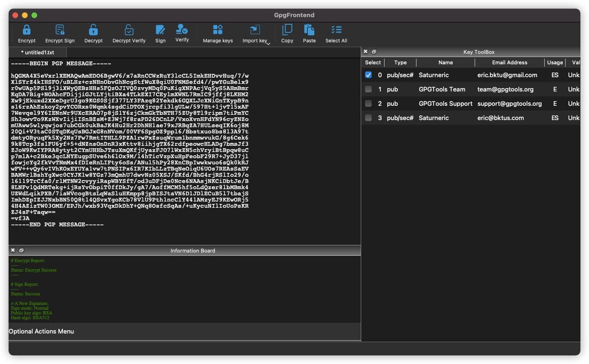
Task: Click the Hash algo: SHA512 line
Action: (30, 318)
